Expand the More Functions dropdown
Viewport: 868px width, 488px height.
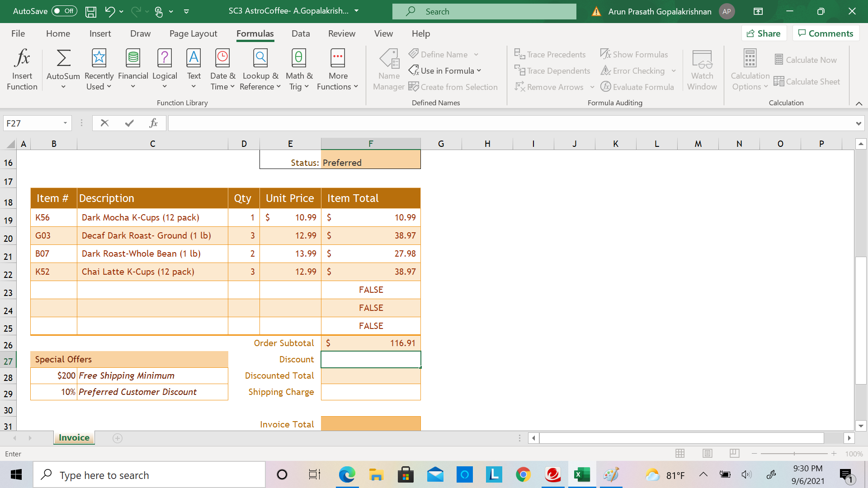[337, 69]
